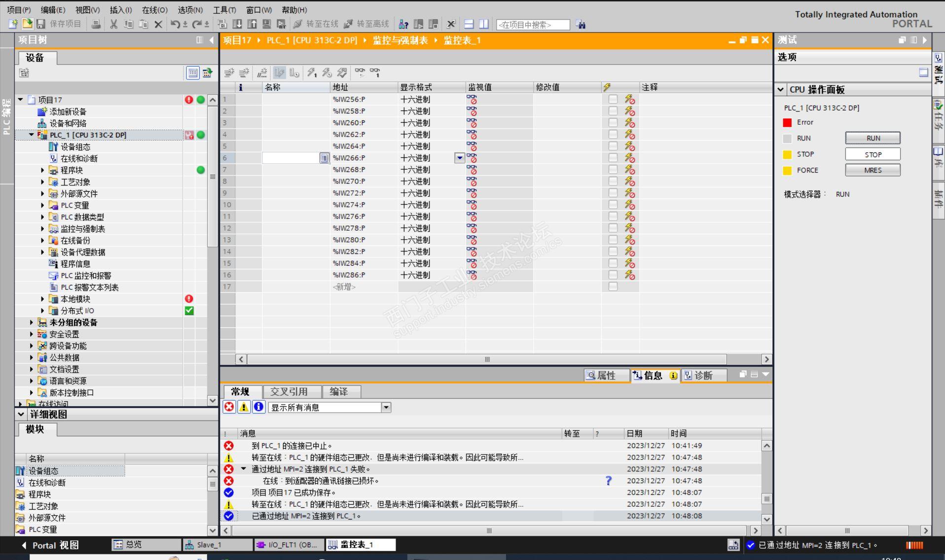Click the upload from device icon
Viewport: 945px width, 560px height.
click(252, 24)
